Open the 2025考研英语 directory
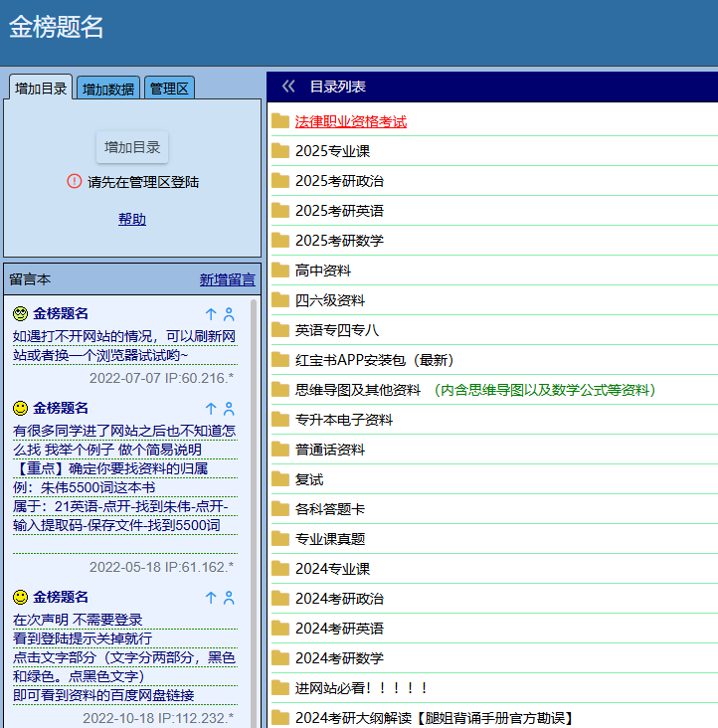Image resolution: width=718 pixels, height=728 pixels. pyautogui.click(x=339, y=211)
